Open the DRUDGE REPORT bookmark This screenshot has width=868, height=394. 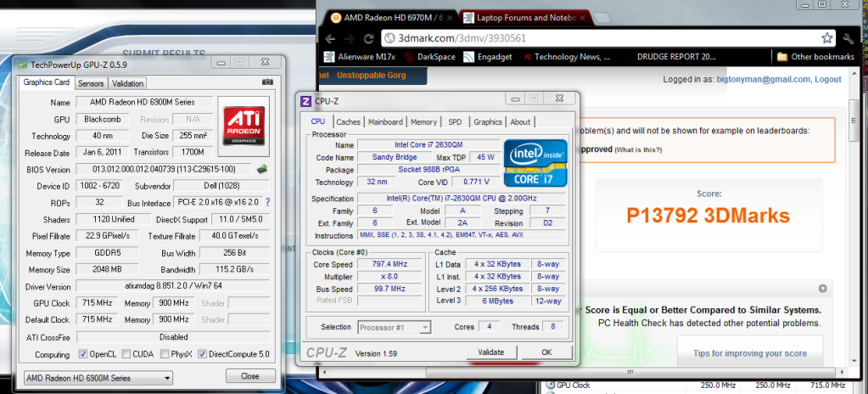click(x=676, y=57)
